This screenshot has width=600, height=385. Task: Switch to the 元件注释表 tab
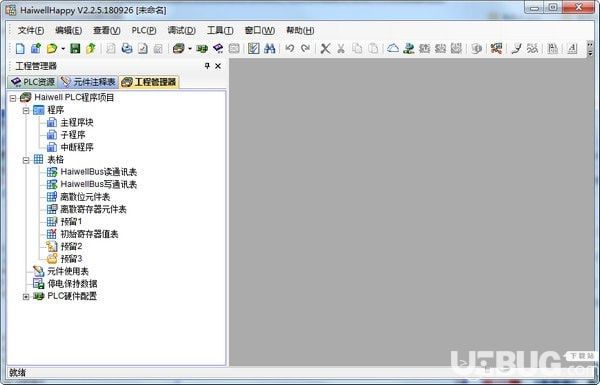[88, 82]
